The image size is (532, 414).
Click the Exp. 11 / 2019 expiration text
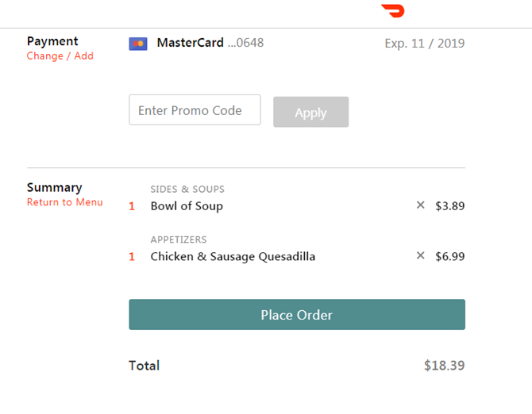click(x=425, y=44)
